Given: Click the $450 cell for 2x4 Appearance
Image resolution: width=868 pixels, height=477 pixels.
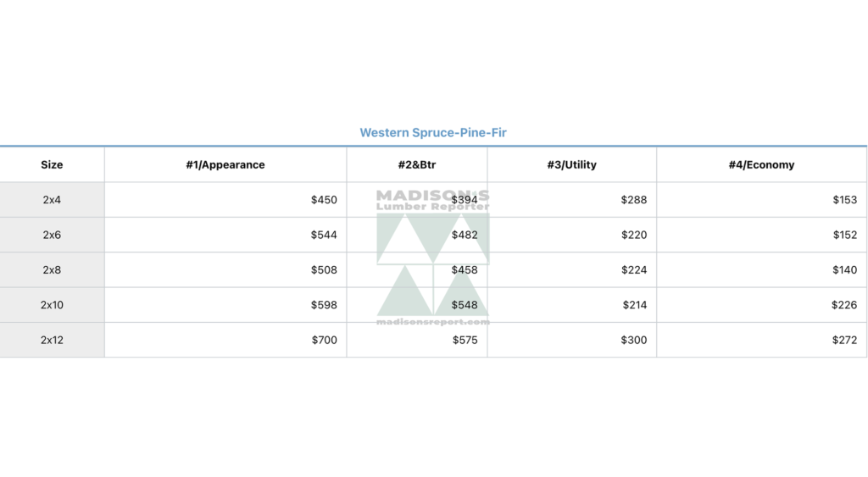Looking at the screenshot, I should 225,200.
